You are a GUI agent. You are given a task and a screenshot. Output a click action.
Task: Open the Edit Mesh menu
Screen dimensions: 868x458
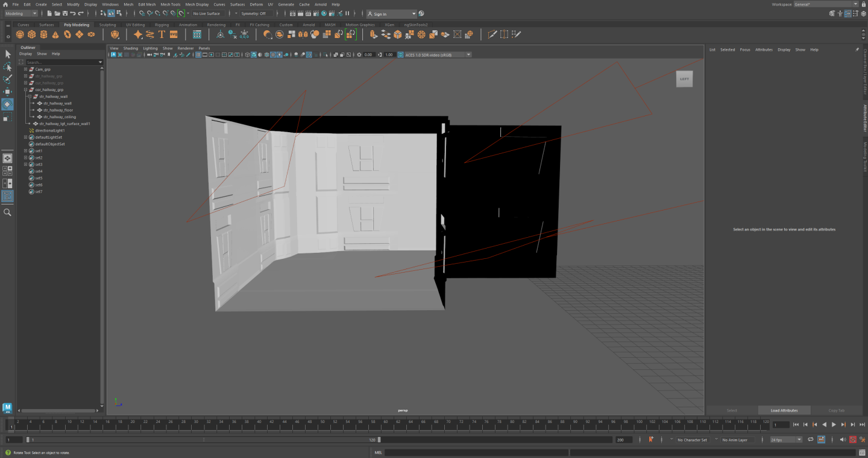pyautogui.click(x=146, y=4)
